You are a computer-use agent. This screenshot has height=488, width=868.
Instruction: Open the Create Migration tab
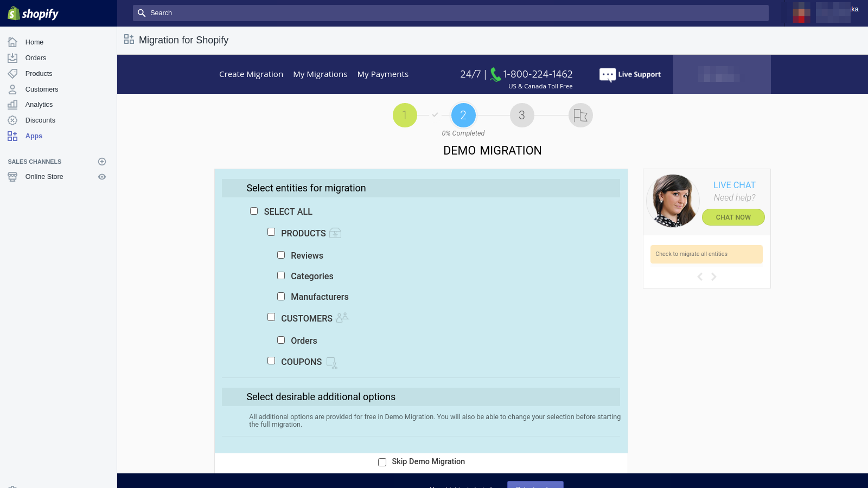pos(251,74)
